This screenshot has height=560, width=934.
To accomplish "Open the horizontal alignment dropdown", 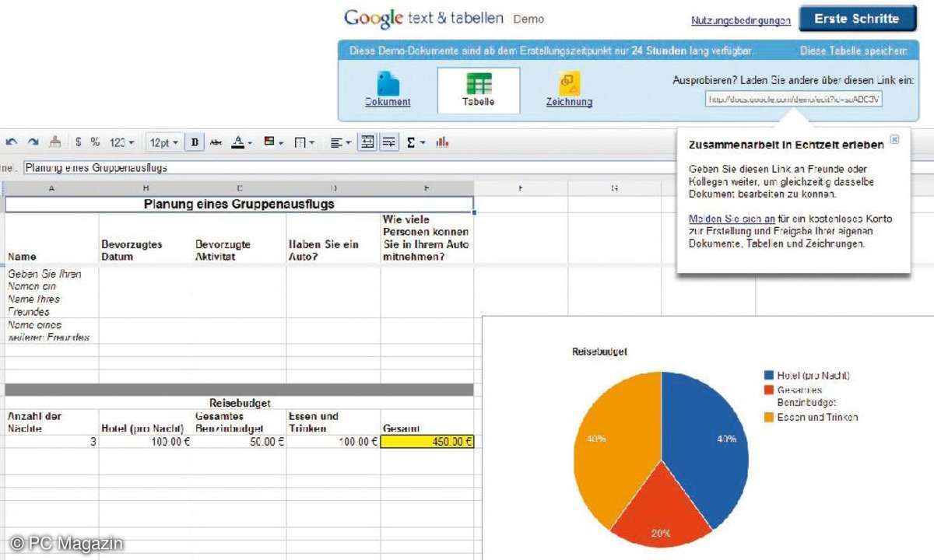I will [339, 142].
